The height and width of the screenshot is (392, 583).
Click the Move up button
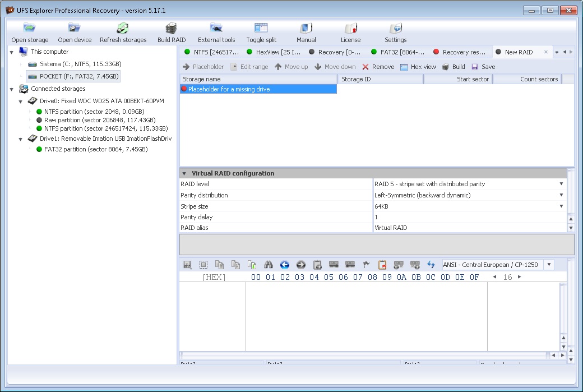tap(291, 67)
